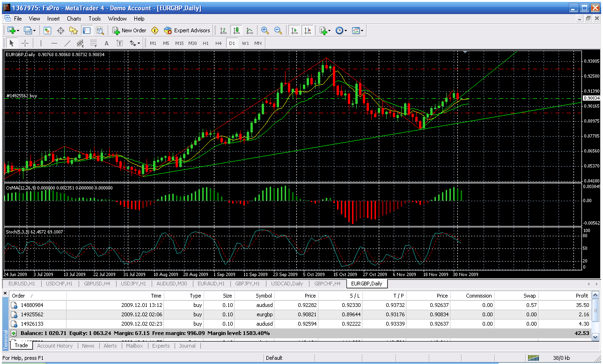The width and height of the screenshot is (603, 364).
Task: Toggle Expert Advisors on
Action: 187,30
